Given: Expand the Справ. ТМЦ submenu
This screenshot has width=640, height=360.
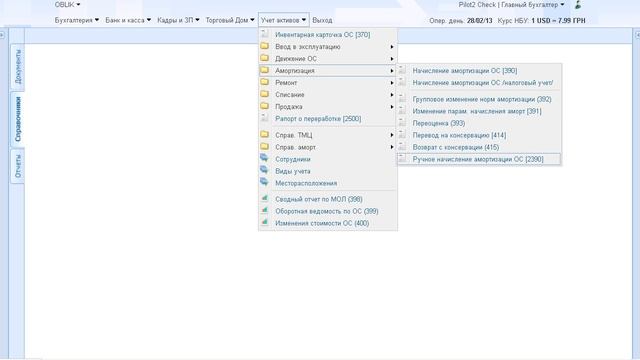Looking at the screenshot, I should [328, 135].
